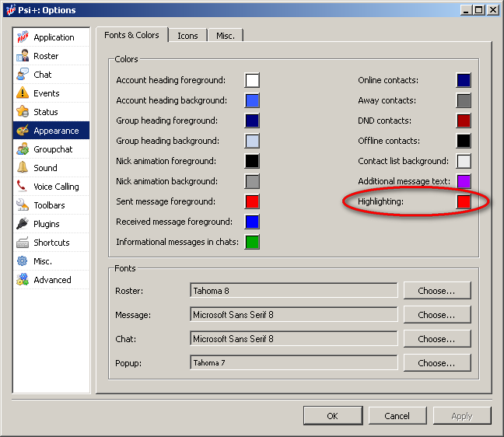Select the Groupchat icon in sidebar

pos(23,149)
